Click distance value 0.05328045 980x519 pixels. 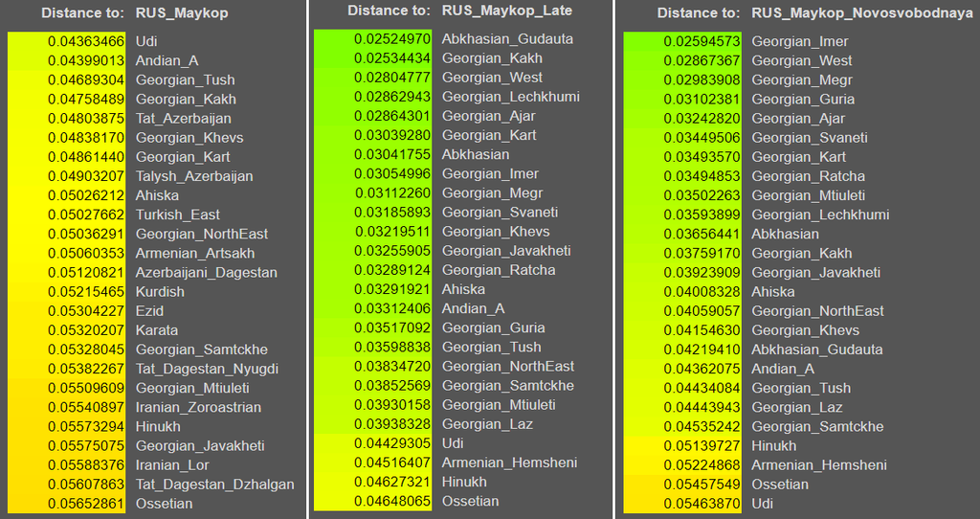85,350
